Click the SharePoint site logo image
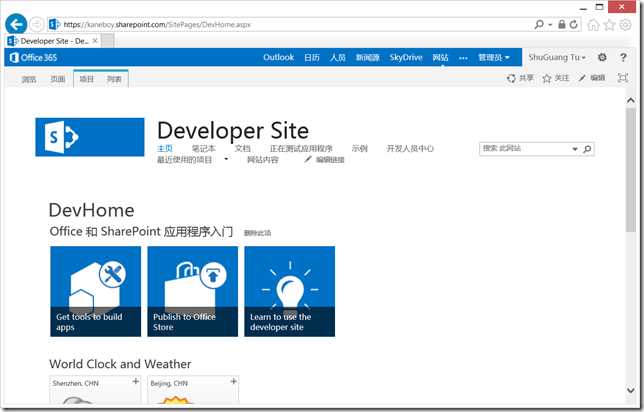Screen dimensions: 644x412 tap(90, 137)
